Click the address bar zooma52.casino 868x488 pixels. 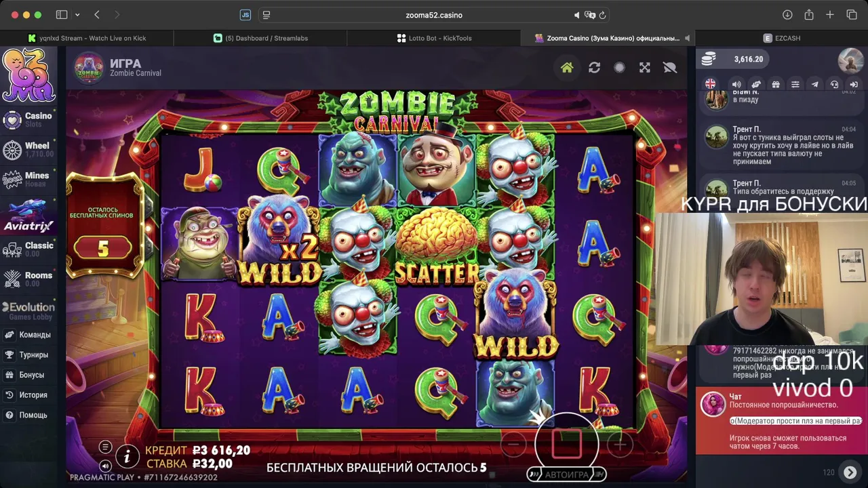[x=434, y=15]
